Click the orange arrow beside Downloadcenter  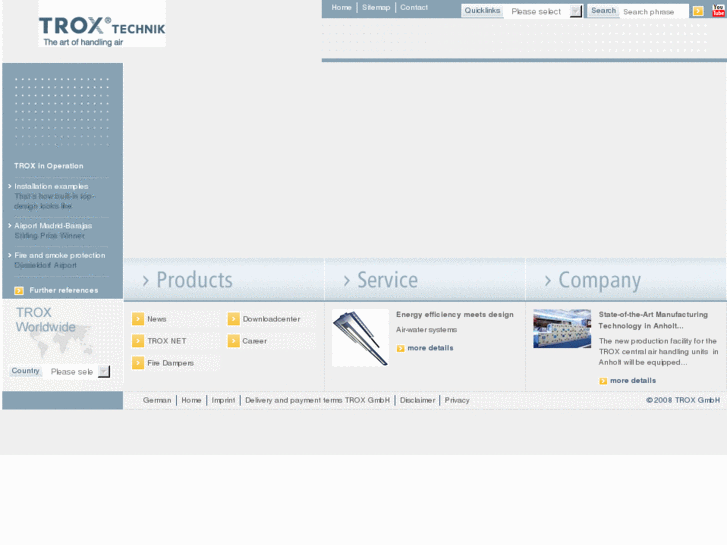point(233,319)
